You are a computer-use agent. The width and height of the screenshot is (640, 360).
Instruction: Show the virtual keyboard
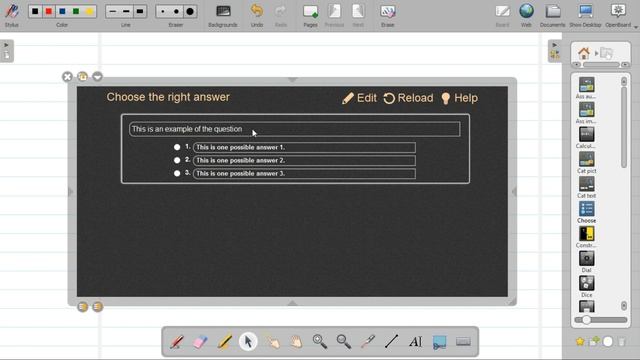point(463,341)
